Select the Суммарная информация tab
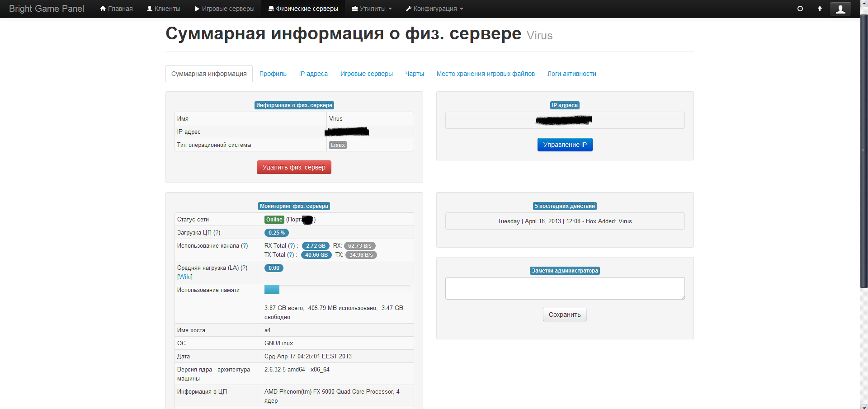 point(209,74)
